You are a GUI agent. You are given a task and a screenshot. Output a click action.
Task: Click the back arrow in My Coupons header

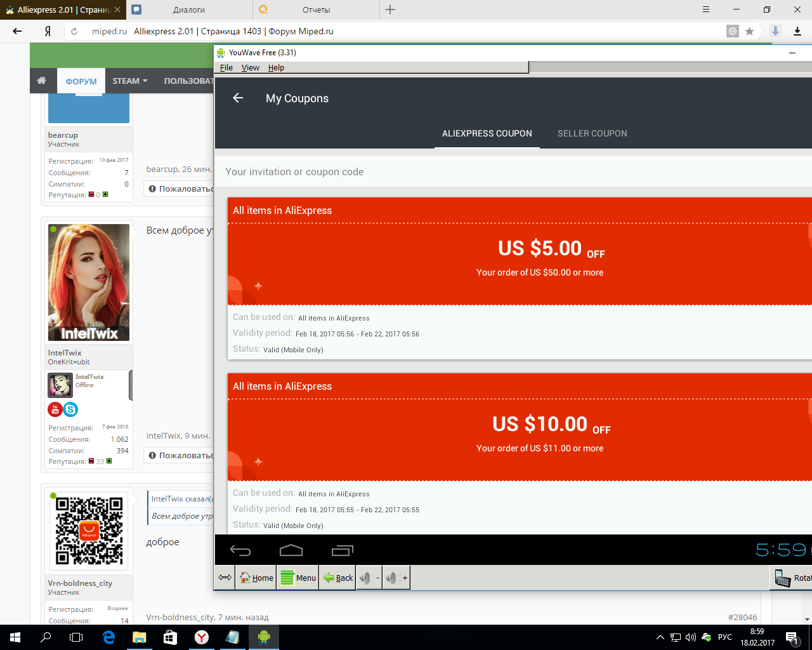tap(238, 98)
